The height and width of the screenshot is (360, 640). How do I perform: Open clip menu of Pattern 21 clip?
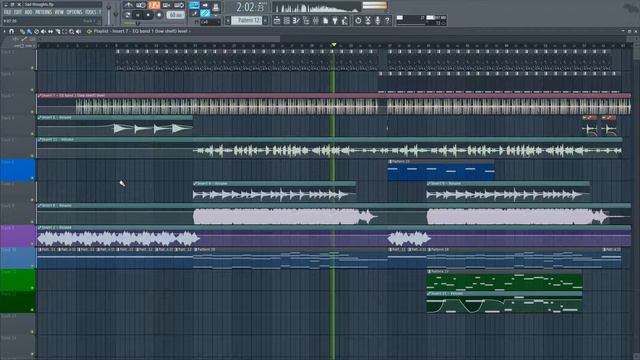(x=429, y=271)
